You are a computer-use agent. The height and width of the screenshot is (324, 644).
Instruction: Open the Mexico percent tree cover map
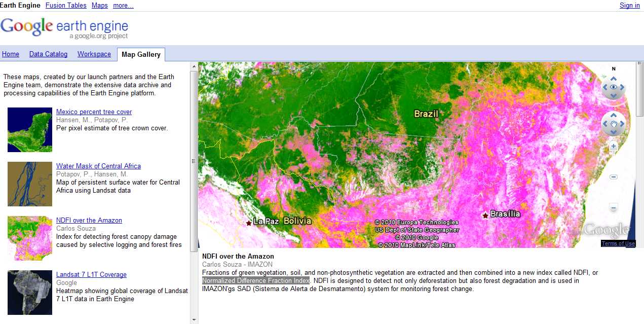pos(94,112)
